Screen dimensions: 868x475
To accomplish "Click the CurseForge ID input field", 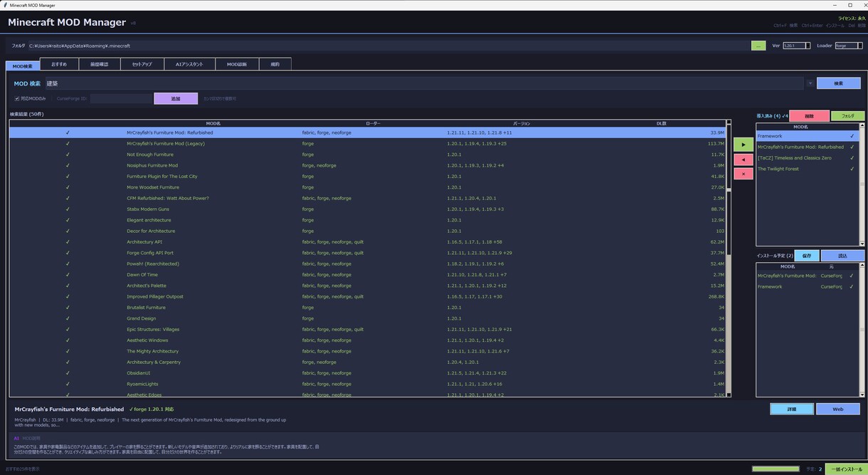I will click(x=121, y=98).
